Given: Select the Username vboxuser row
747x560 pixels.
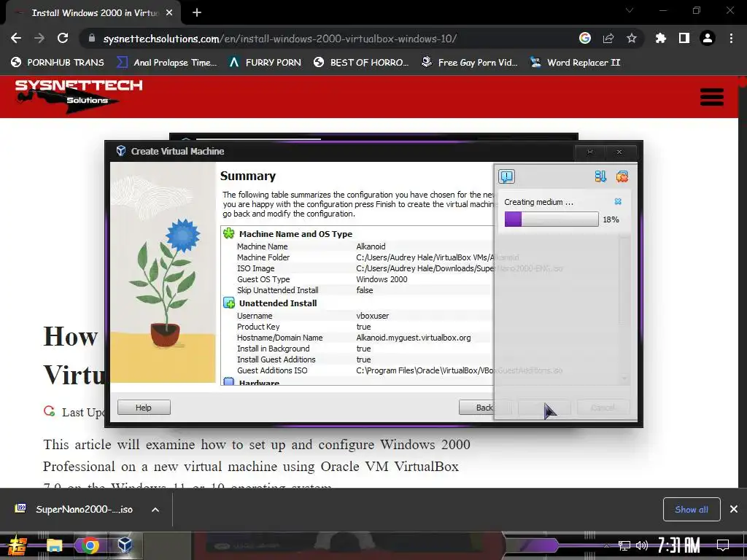Looking at the screenshot, I should point(357,316).
